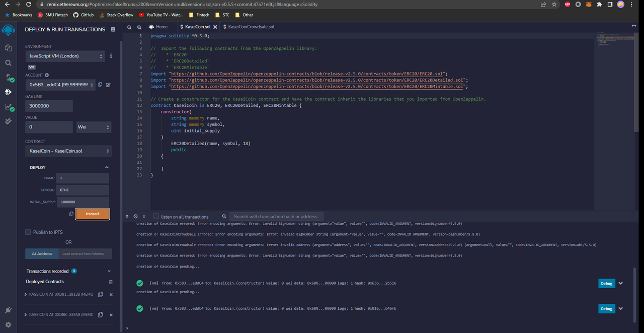
Task: Collapse the DEPLOY parameters section
Action: 107,167
